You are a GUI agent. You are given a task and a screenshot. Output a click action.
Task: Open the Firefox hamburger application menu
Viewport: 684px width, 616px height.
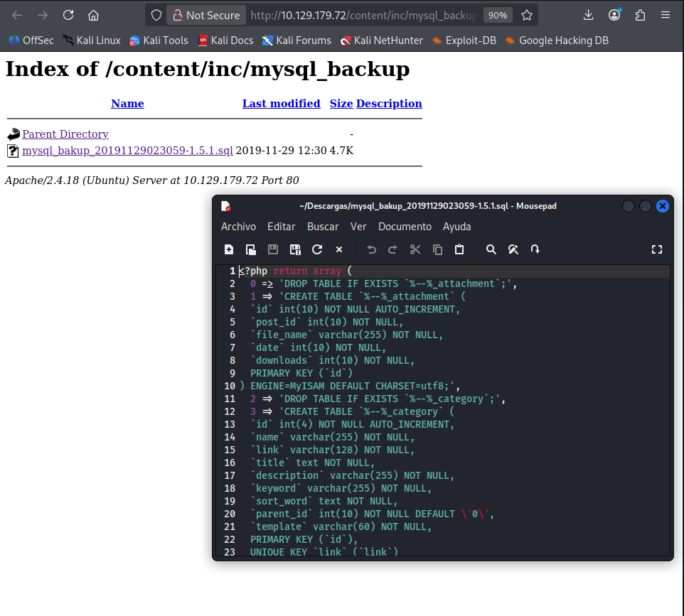(x=666, y=15)
